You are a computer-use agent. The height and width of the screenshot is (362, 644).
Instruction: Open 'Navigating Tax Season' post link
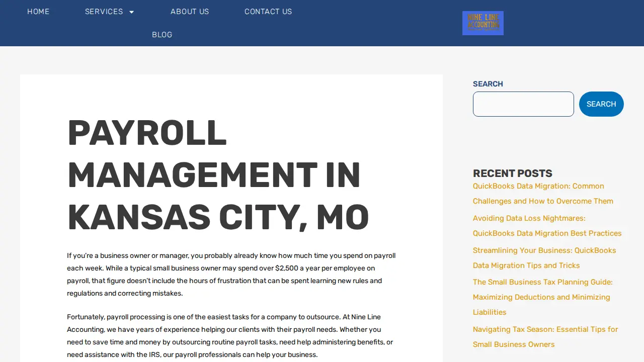click(x=545, y=337)
